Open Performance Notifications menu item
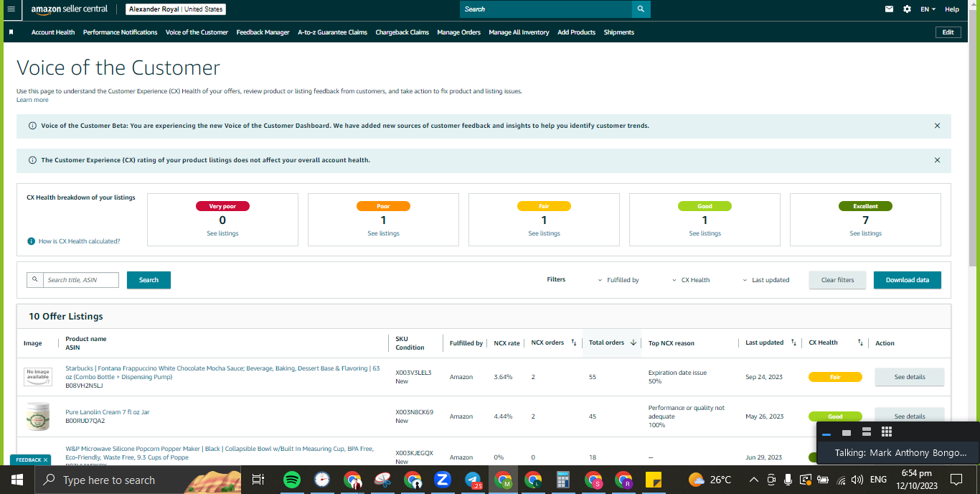980x494 pixels. coord(120,32)
